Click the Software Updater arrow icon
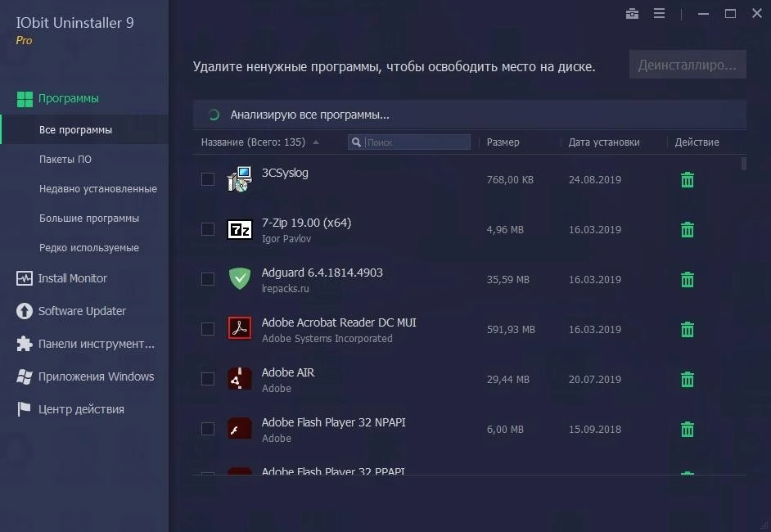The width and height of the screenshot is (771, 532). [x=24, y=311]
